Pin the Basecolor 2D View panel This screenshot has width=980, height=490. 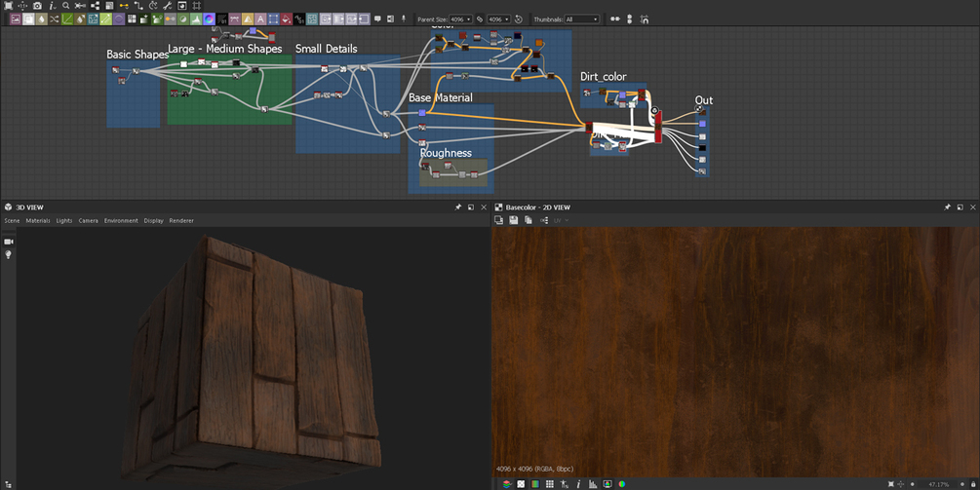click(948, 207)
